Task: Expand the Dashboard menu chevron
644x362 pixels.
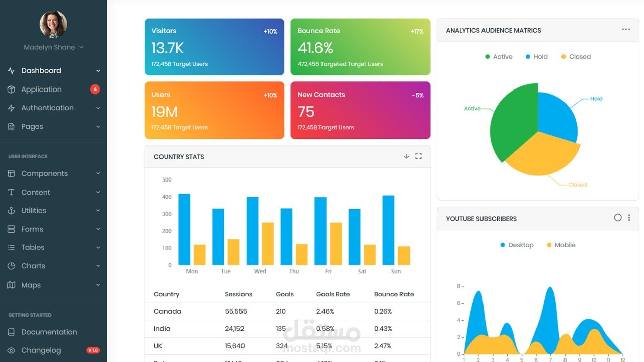Action: coord(98,71)
